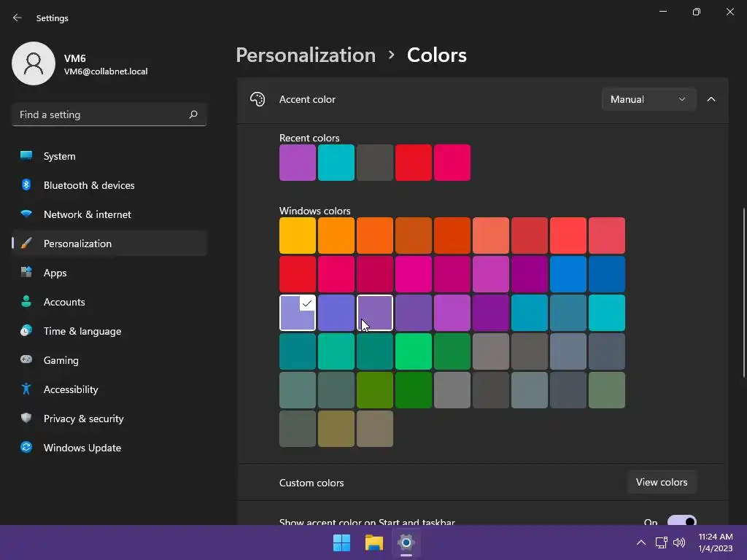The height and width of the screenshot is (560, 747).
Task: Click the back arrow in Settings header
Action: click(18, 17)
